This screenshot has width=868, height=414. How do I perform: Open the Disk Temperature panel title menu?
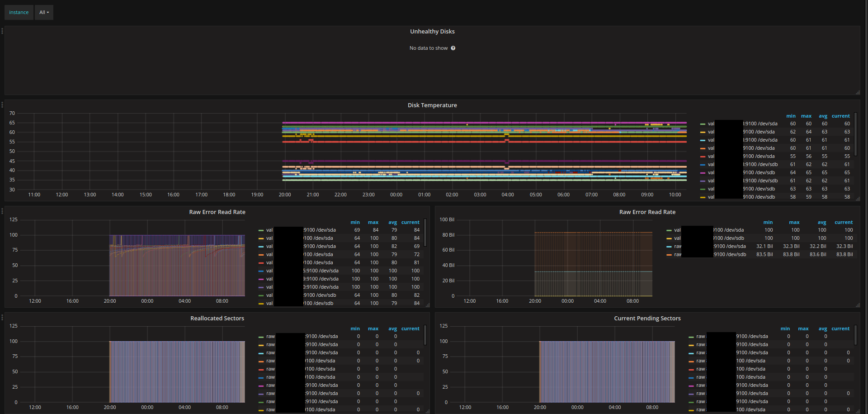tap(432, 105)
